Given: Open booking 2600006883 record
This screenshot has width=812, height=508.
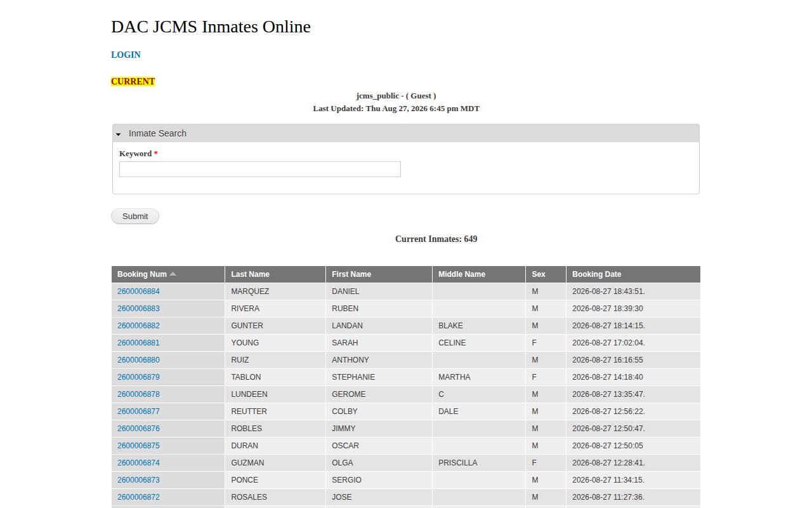Looking at the screenshot, I should 138,309.
